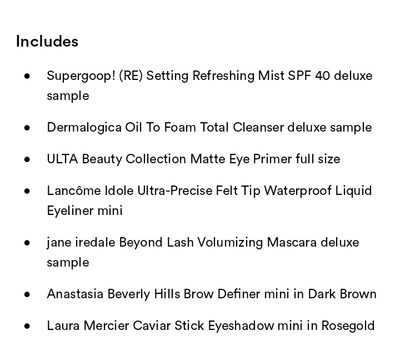Click the Anastasia Beverly Hills Brow Definer entry
The width and height of the screenshot is (400, 361).
(212, 294)
